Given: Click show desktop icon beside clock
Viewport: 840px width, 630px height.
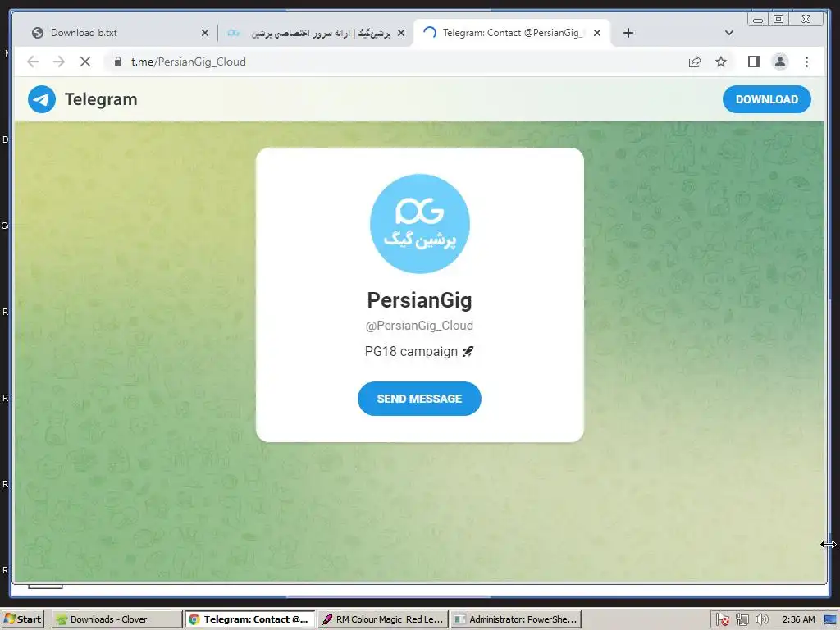Looking at the screenshot, I should click(x=830, y=620).
